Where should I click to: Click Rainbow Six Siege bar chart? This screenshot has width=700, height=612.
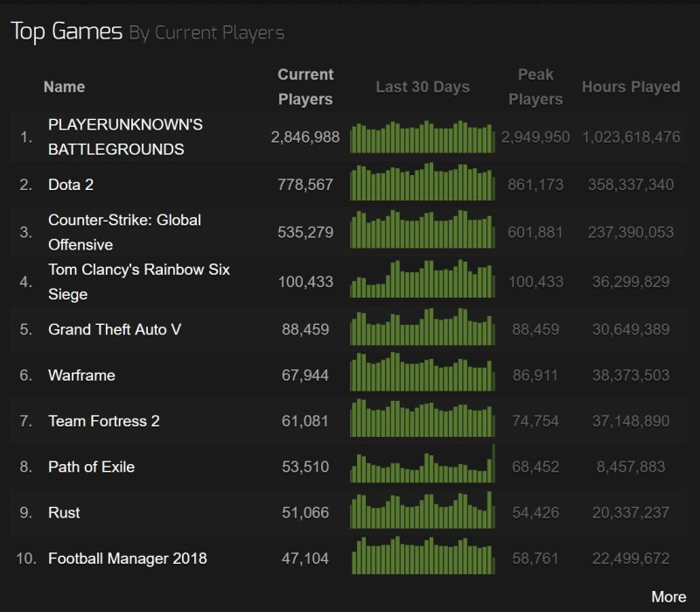click(423, 279)
